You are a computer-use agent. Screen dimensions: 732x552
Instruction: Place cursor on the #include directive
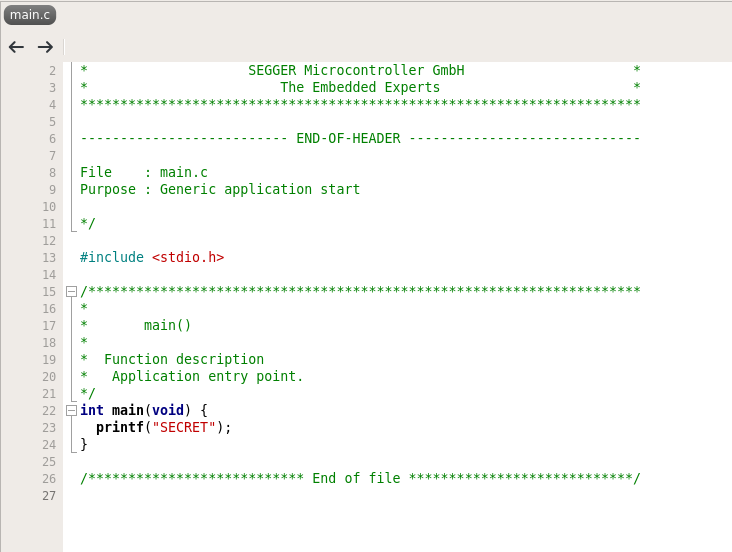pos(112,257)
